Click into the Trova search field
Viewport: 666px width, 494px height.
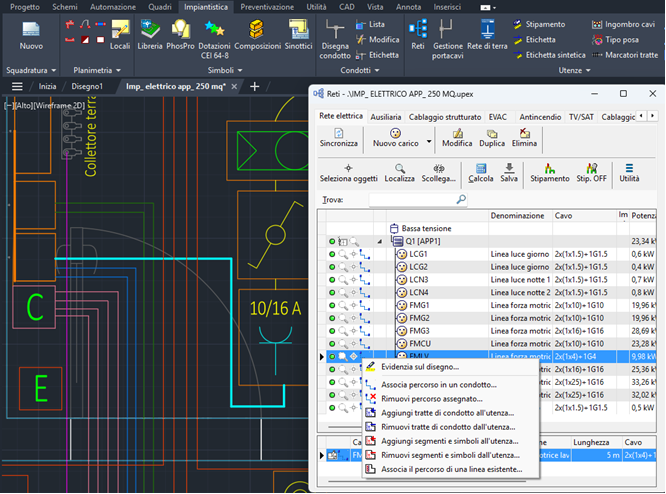[x=412, y=200]
